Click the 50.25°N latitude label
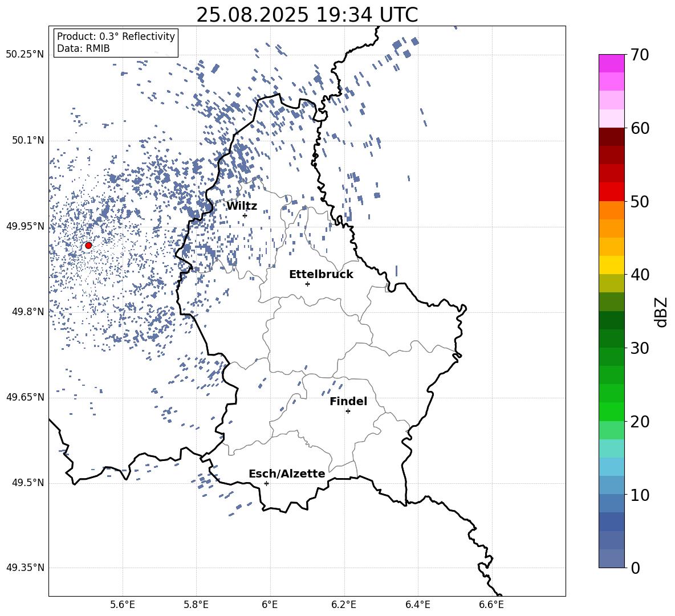 click(x=25, y=55)
